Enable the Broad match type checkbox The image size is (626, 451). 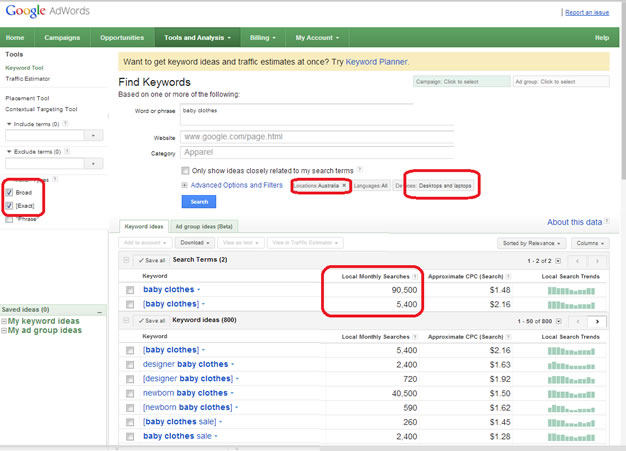[x=9, y=192]
